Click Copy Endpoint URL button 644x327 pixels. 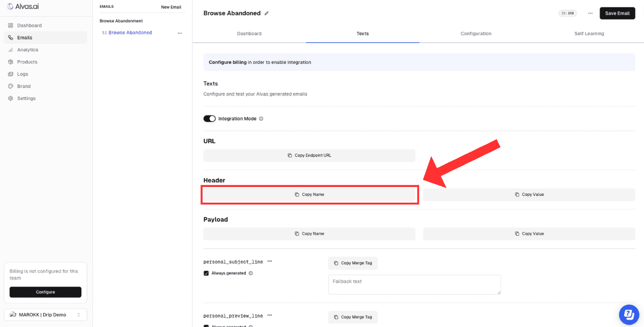click(309, 156)
